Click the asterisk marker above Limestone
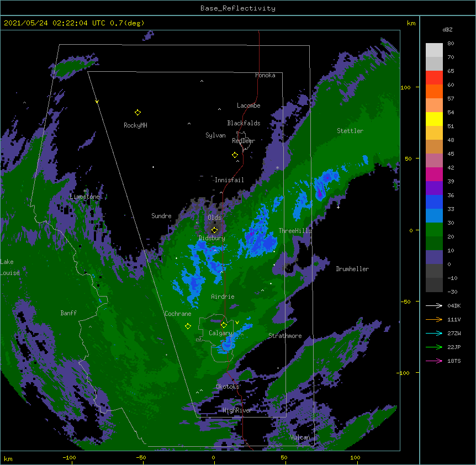The image size is (476, 465). click(85, 191)
